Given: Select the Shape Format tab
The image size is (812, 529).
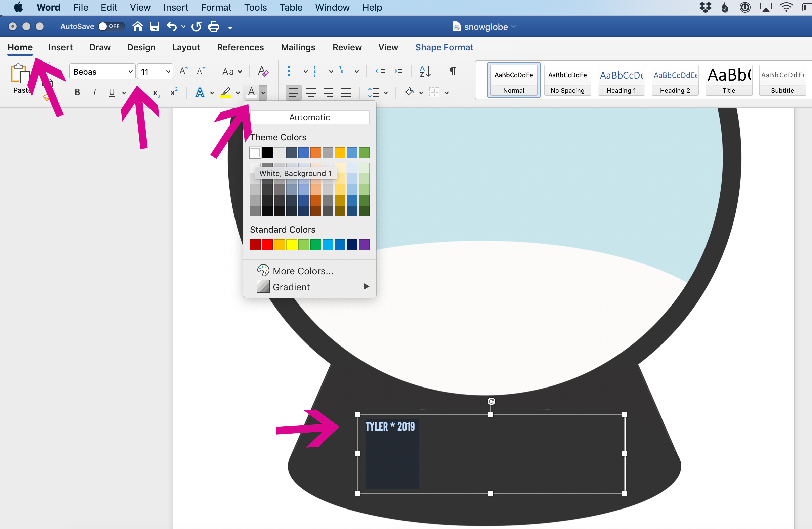Looking at the screenshot, I should click(444, 47).
